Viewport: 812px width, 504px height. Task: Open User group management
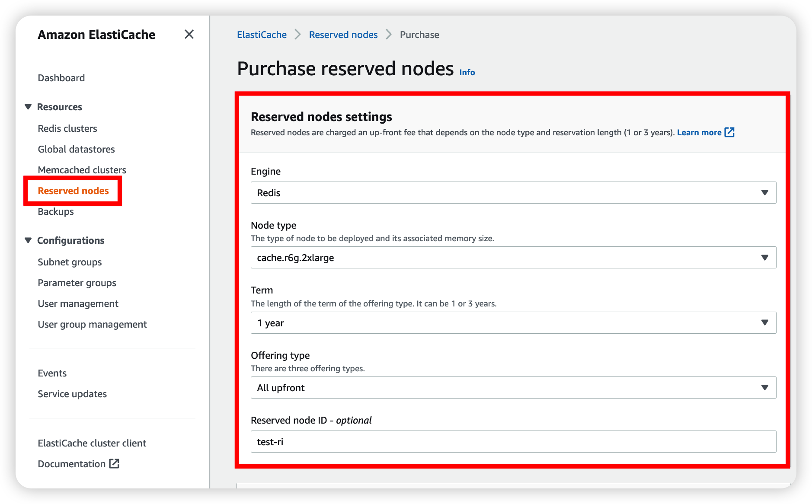(x=93, y=324)
